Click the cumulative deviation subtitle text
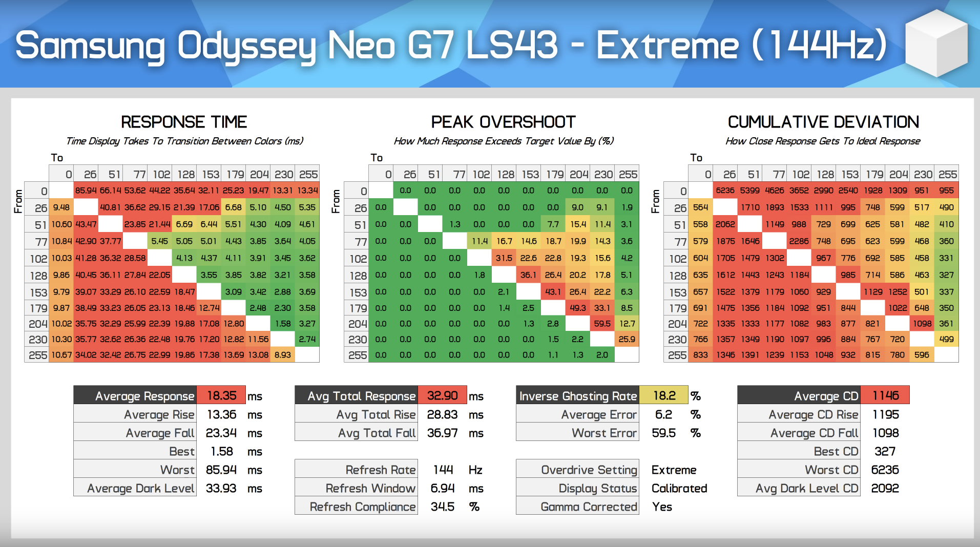 (823, 141)
